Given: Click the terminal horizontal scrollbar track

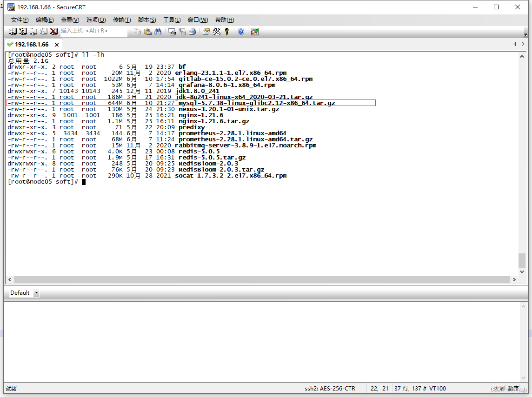Looking at the screenshot, I should 262,280.
